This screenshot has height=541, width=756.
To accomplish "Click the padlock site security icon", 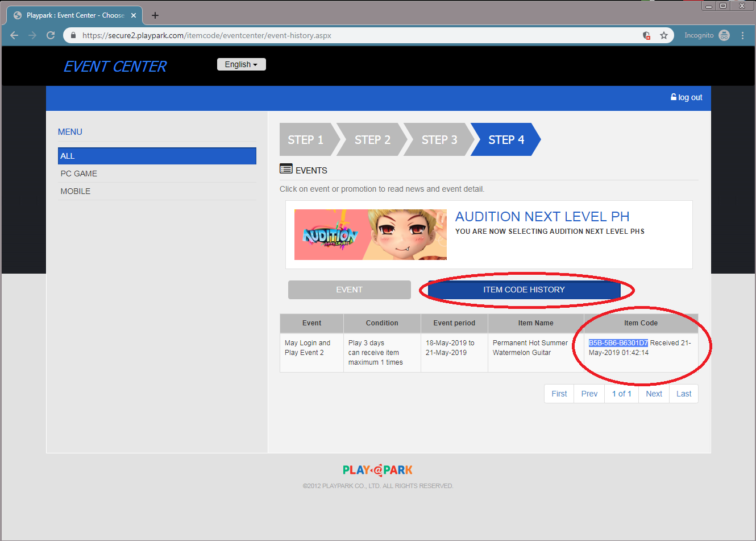I will [x=73, y=35].
